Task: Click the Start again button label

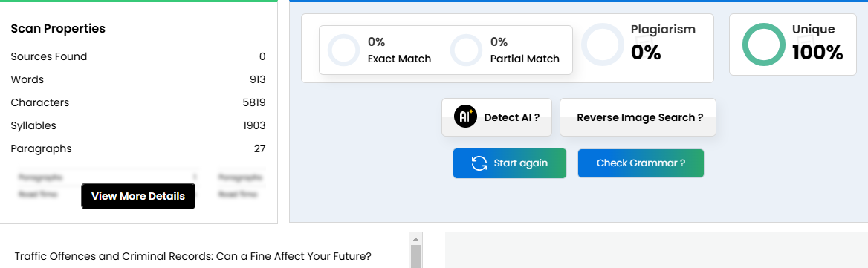Action: [520, 163]
